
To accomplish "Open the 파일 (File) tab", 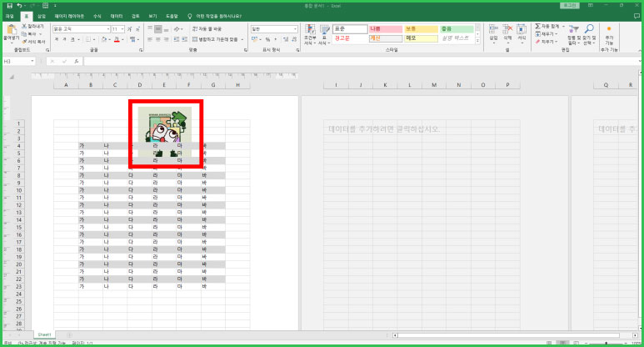I will click(9, 17).
